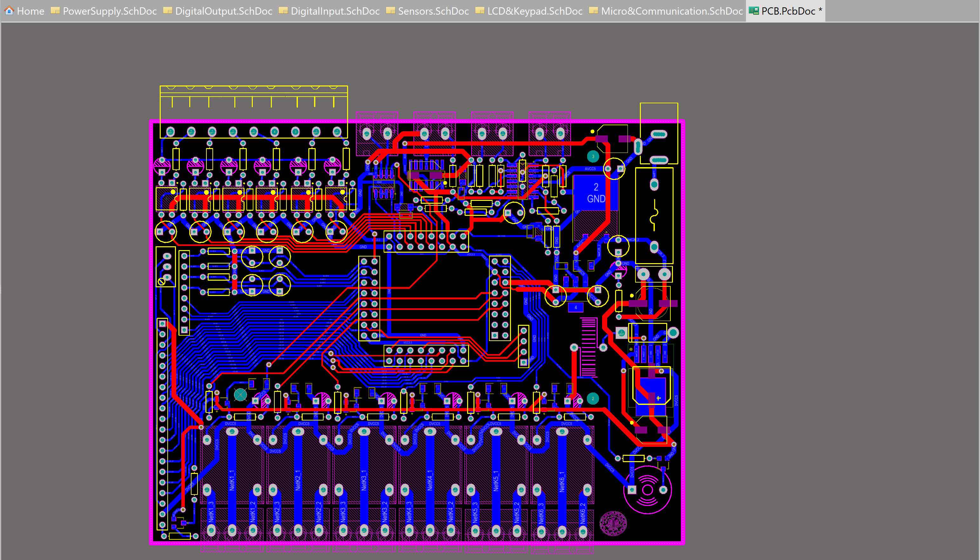Select the buzzer footprint with concentric arcs

coord(647,490)
